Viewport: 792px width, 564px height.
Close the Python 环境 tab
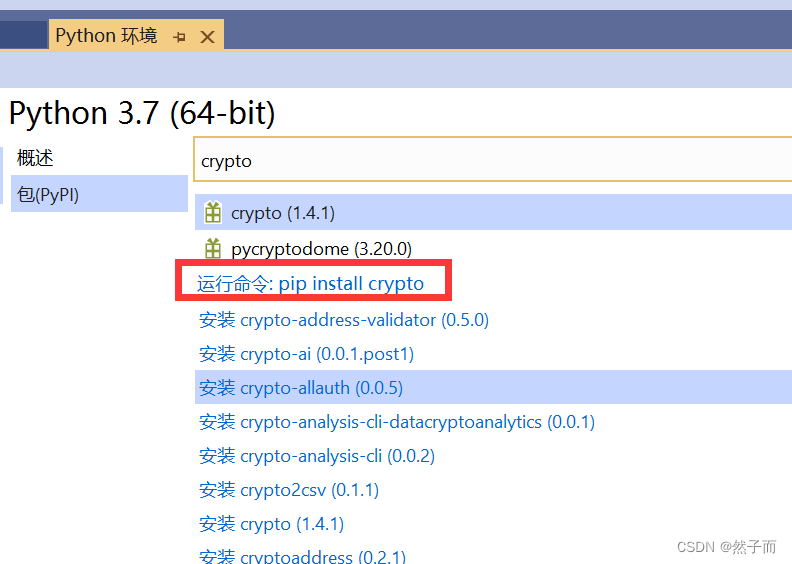[x=207, y=37]
